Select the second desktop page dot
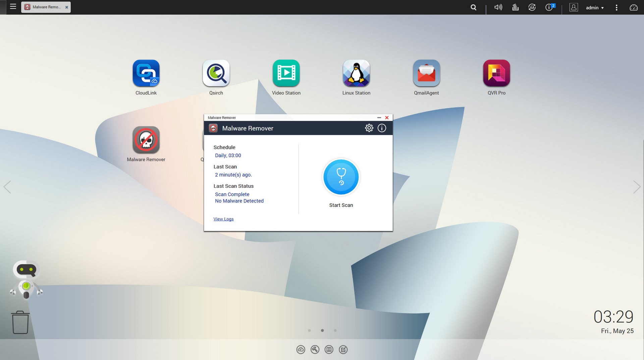 (322, 331)
